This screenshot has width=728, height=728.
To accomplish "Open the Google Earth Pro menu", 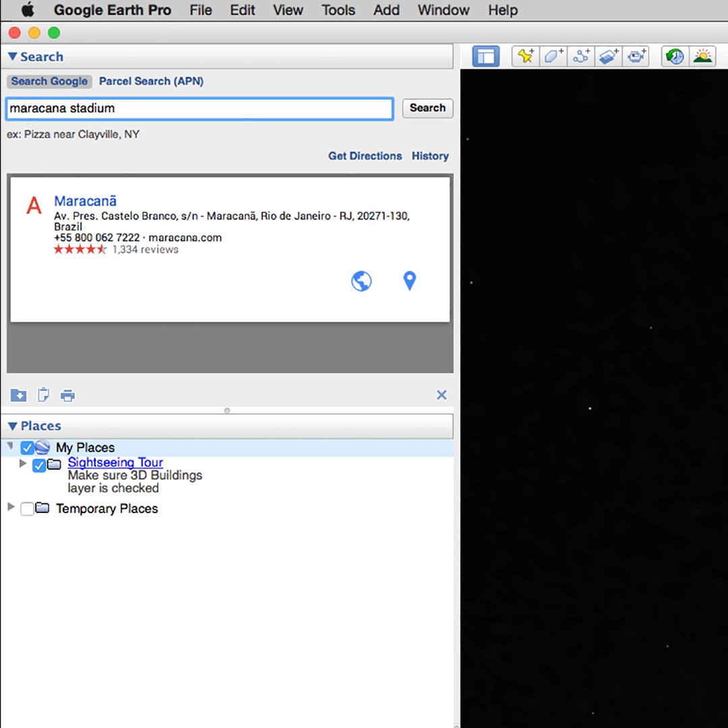I will coord(113,9).
